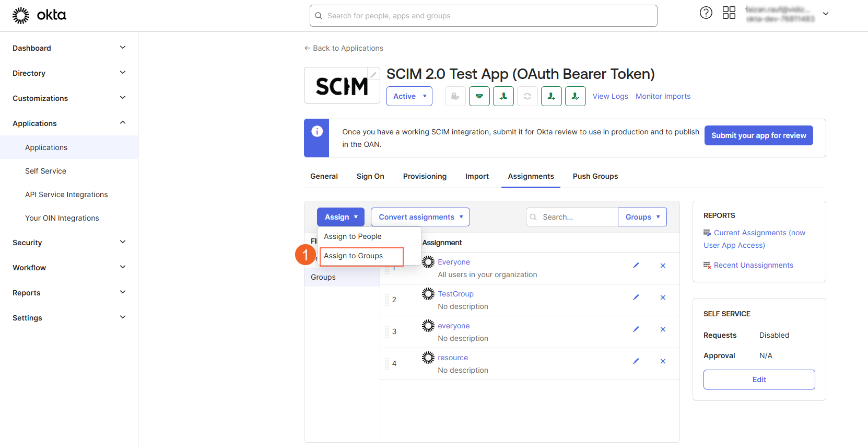Image resolution: width=868 pixels, height=447 pixels.
Task: Switch to the Provisioning tab
Action: coord(425,176)
